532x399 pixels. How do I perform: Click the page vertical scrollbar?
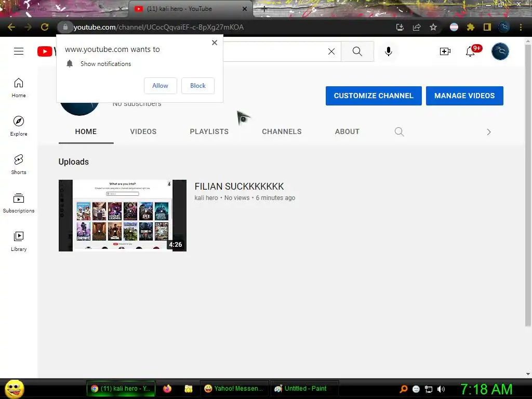pyautogui.click(x=528, y=185)
